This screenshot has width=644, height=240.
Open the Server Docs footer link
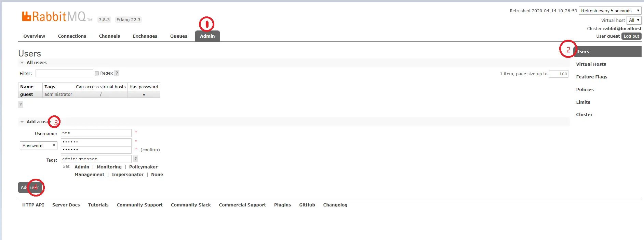(66, 205)
